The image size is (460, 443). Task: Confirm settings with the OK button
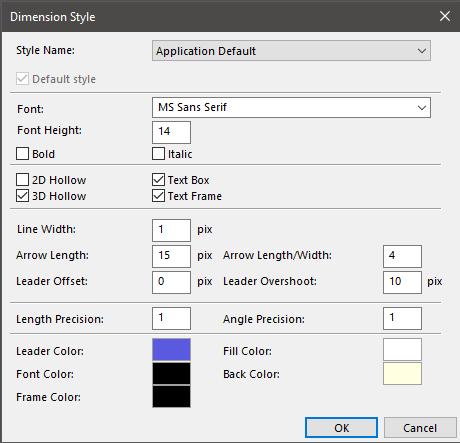pyautogui.click(x=341, y=428)
